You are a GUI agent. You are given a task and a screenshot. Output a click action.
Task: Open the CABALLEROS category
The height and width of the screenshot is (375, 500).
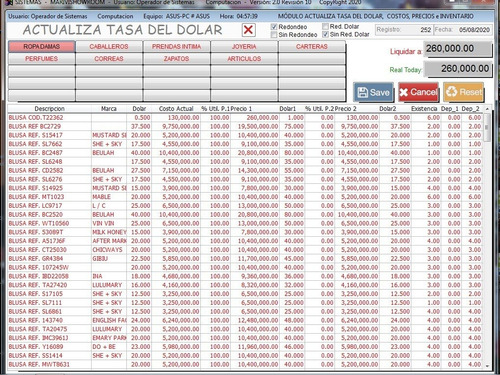pos(109,47)
